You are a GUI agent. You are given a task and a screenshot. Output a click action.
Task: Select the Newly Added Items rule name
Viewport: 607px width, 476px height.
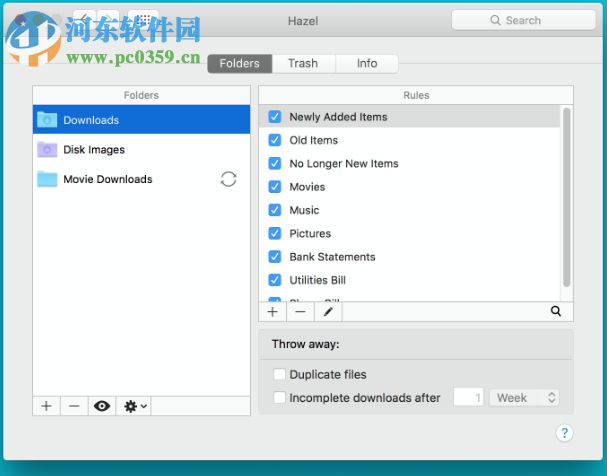point(338,117)
